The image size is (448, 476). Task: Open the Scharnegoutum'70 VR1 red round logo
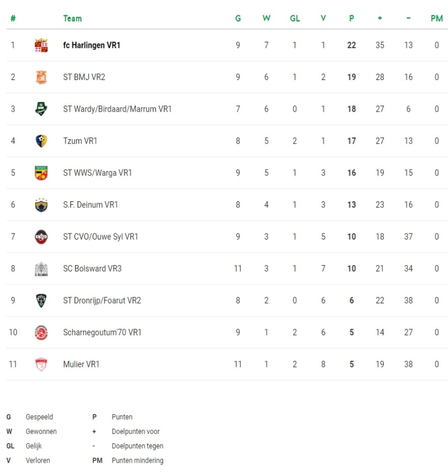pos(41,332)
